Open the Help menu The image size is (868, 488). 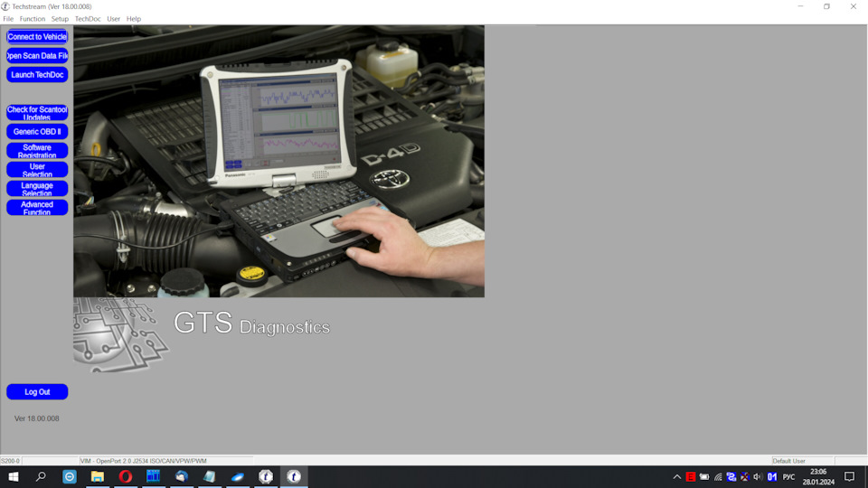[134, 19]
